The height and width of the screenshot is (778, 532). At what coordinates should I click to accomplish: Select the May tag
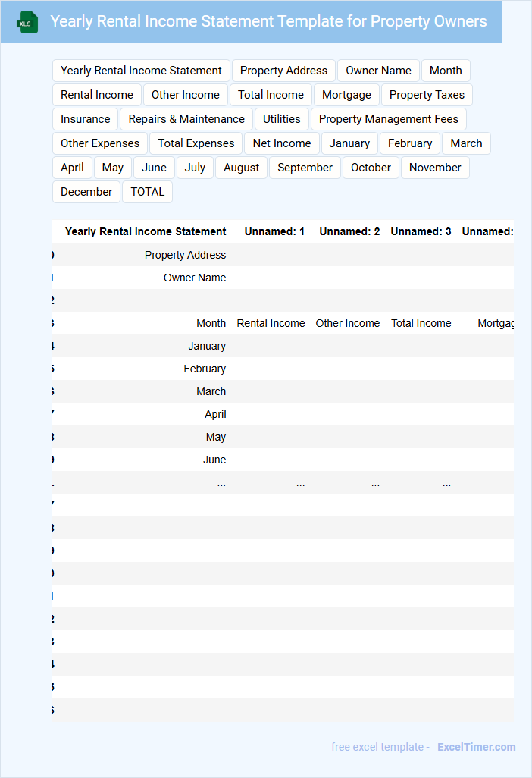(113, 168)
